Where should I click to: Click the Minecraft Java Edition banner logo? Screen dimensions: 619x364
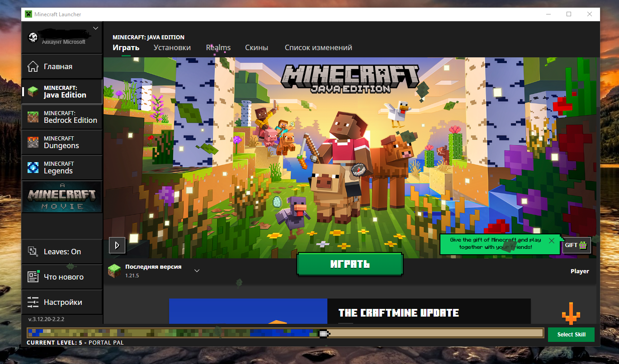tap(350, 79)
